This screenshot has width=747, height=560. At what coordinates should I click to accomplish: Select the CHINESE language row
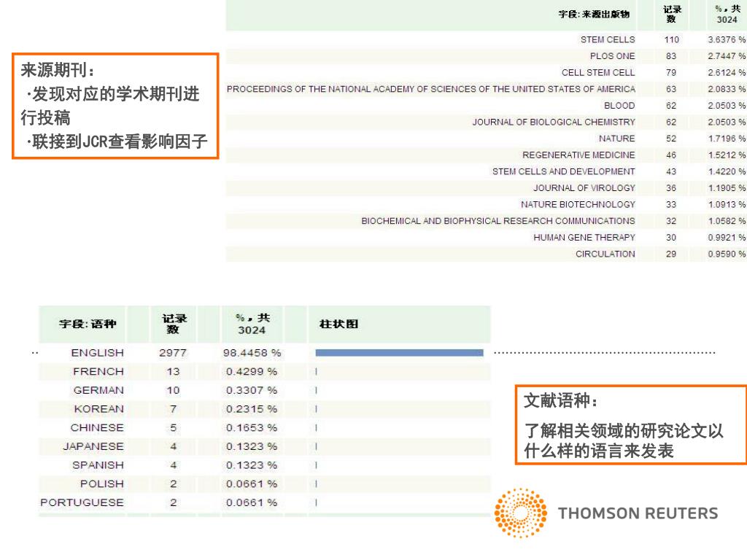[264, 427]
